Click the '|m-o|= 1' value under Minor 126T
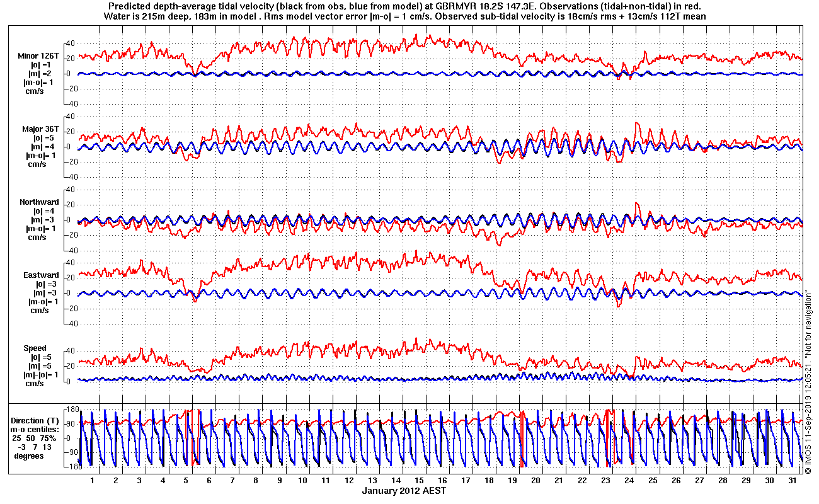Image resolution: width=819 pixels, height=504 pixels. 38,82
